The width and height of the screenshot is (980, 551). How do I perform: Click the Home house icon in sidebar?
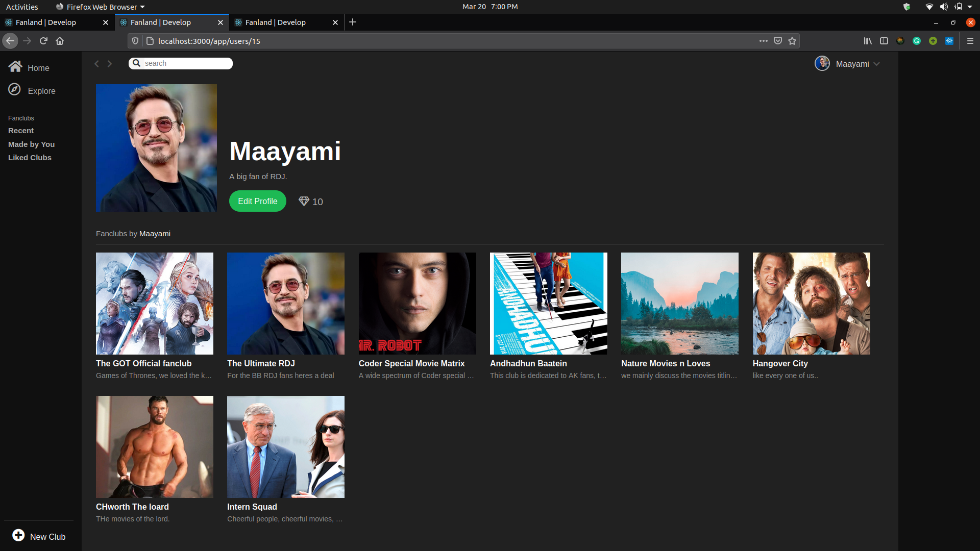[15, 67]
